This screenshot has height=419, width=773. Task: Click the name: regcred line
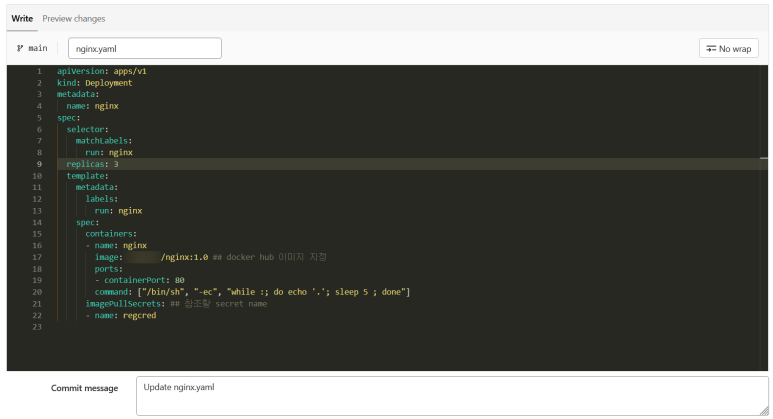(125, 315)
